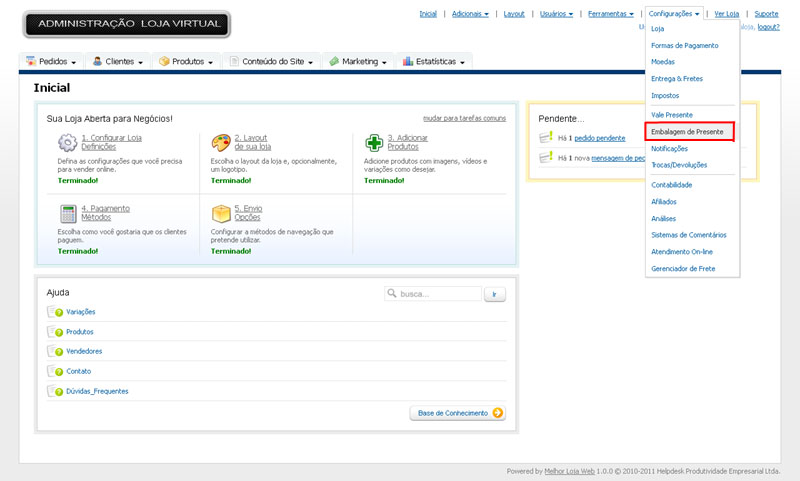This screenshot has height=481, width=800.
Task: Choose Trocas/Devoluções menu item
Action: 679,165
